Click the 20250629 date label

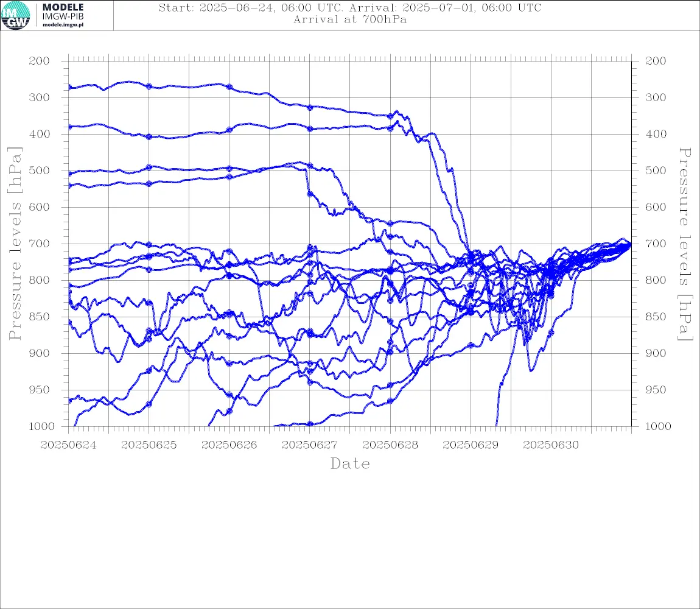pos(471,445)
